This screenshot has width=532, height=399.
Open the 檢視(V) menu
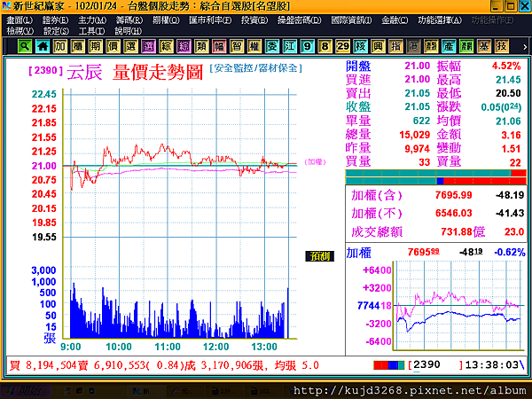point(20,31)
